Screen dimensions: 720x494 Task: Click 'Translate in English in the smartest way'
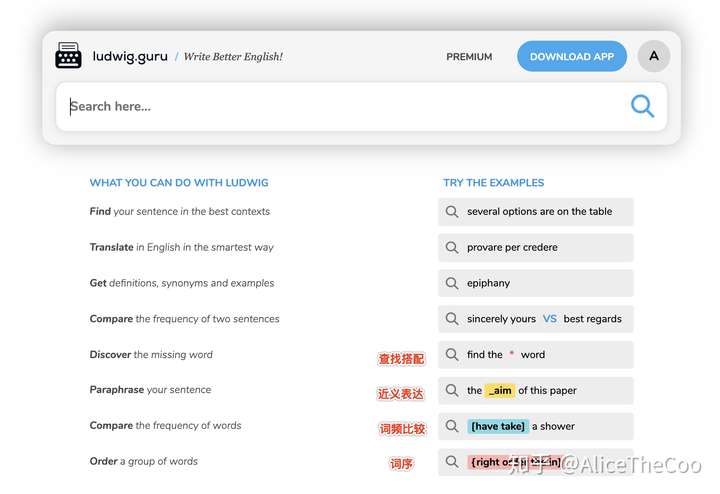(x=181, y=247)
